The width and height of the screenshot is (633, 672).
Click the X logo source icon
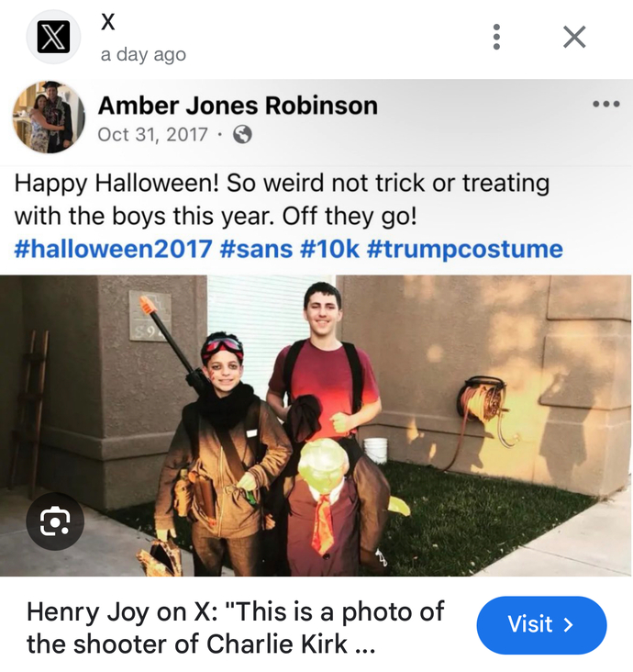53,38
